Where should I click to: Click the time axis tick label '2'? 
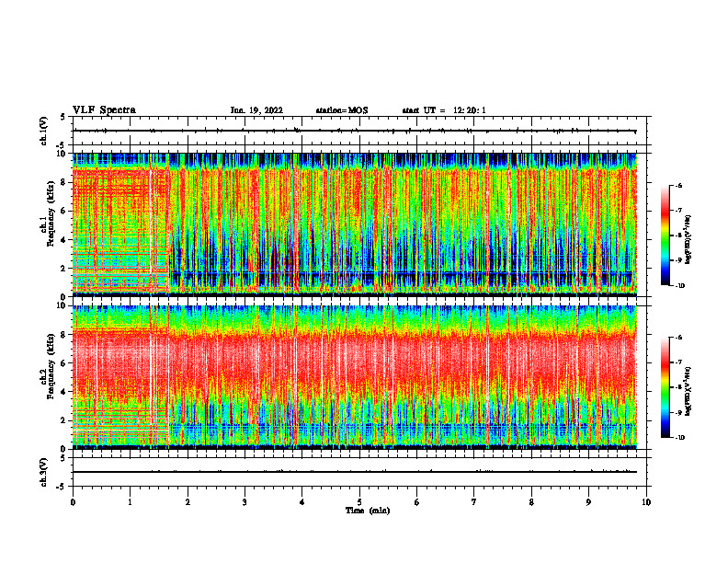(188, 502)
